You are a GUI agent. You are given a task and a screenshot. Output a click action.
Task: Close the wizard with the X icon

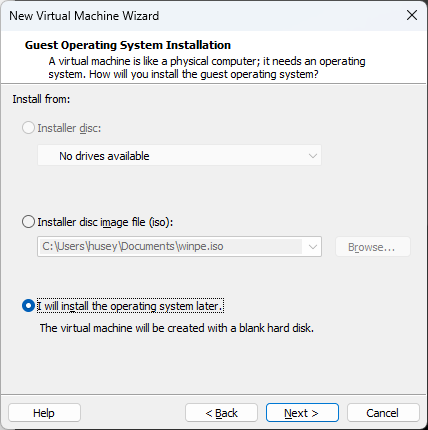412,15
